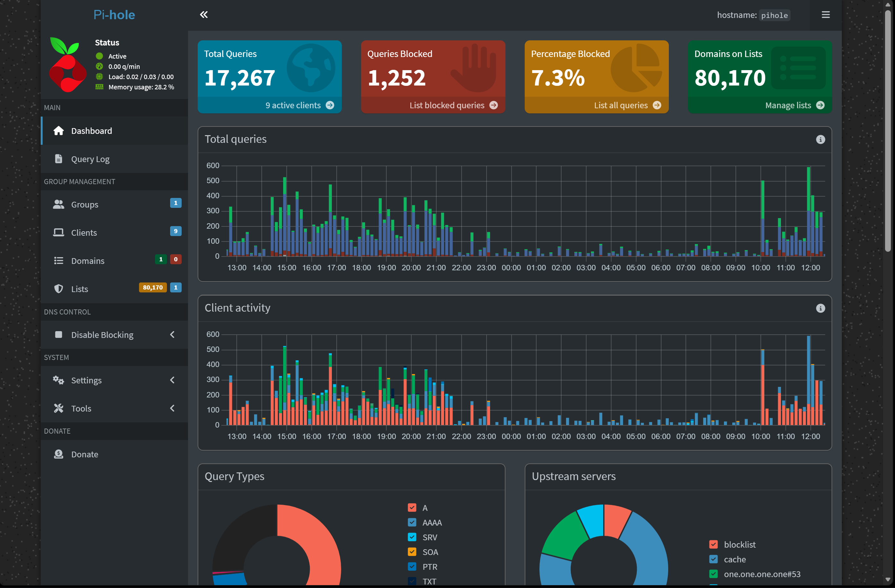Screen dimensions: 895x588
Task: Toggle the A query type checkbox
Action: [412, 508]
